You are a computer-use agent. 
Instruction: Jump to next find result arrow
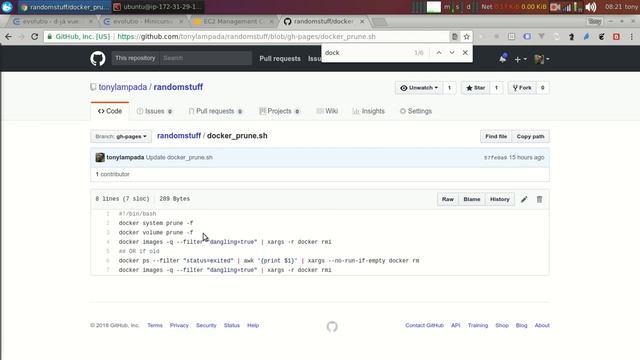[x=452, y=53]
